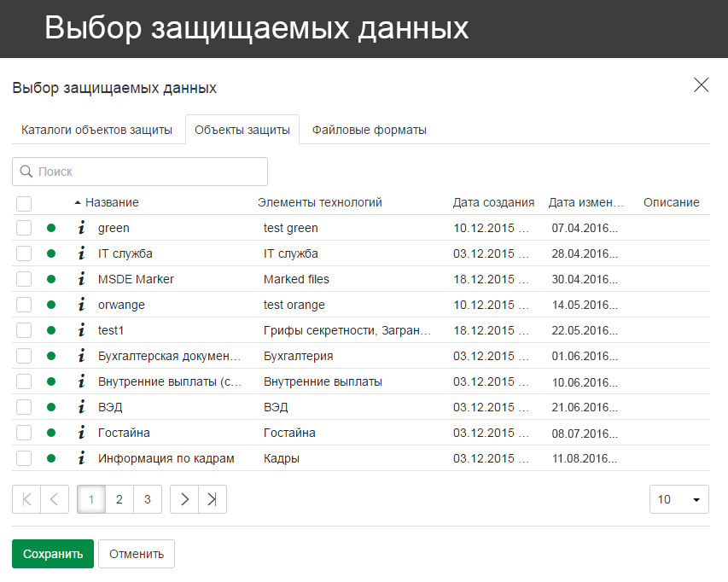Select the ВЭД row checkbox
Image resolution: width=728 pixels, height=582 pixels.
[x=24, y=407]
